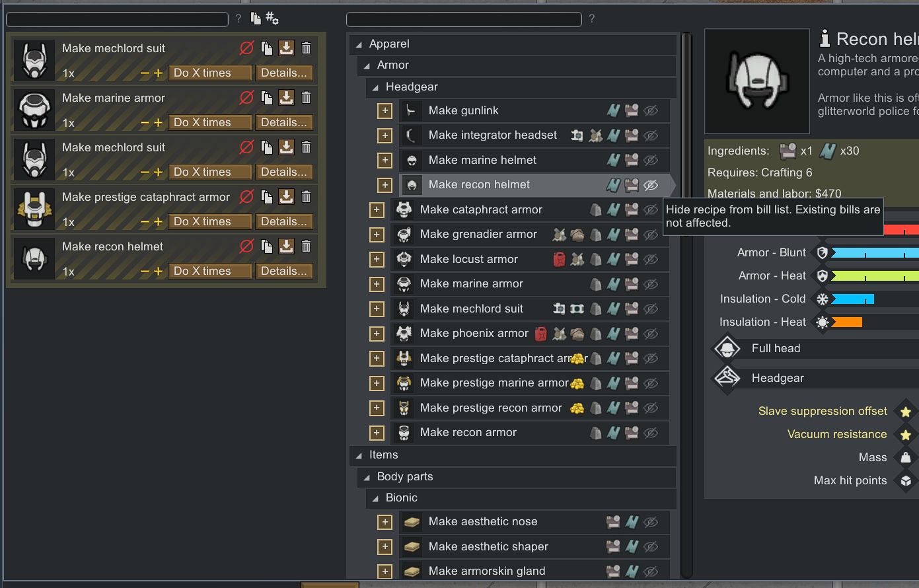This screenshot has width=919, height=588.
Task: Open Do X times for marine armor bill
Action: click(210, 122)
